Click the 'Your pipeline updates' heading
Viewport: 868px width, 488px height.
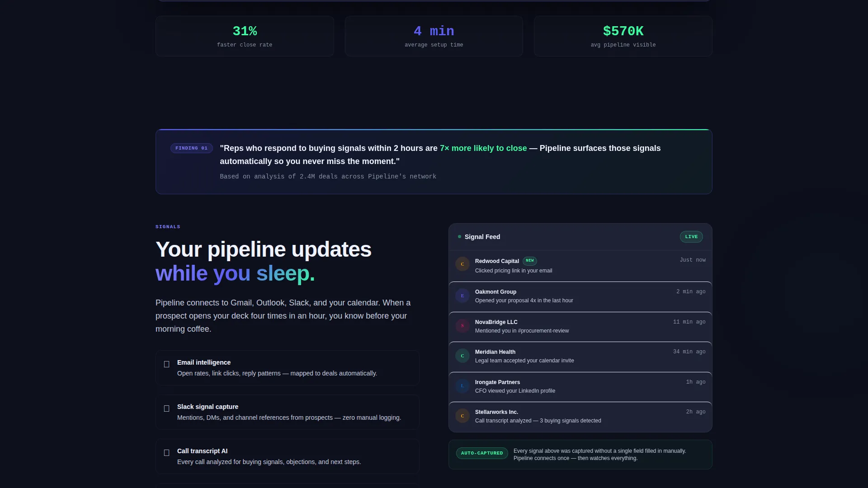click(263, 249)
